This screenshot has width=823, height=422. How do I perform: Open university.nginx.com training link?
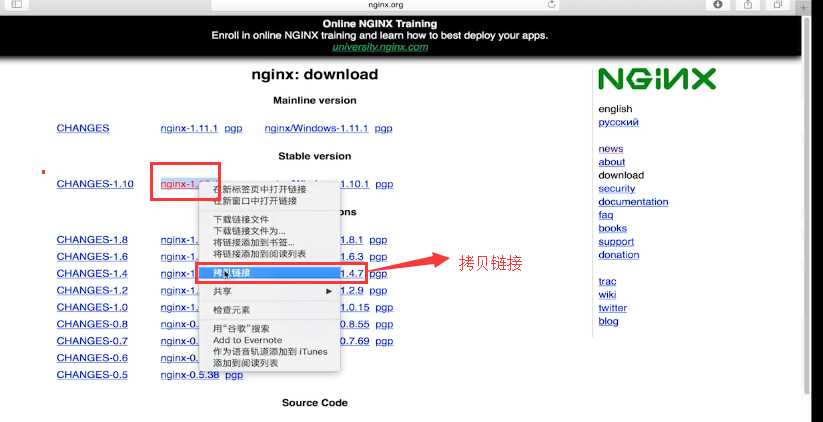pos(380,47)
